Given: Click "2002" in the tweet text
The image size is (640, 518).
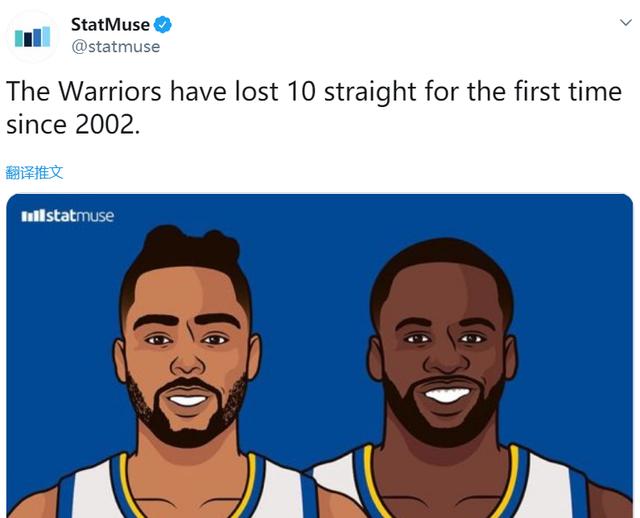Looking at the screenshot, I should coord(104,124).
